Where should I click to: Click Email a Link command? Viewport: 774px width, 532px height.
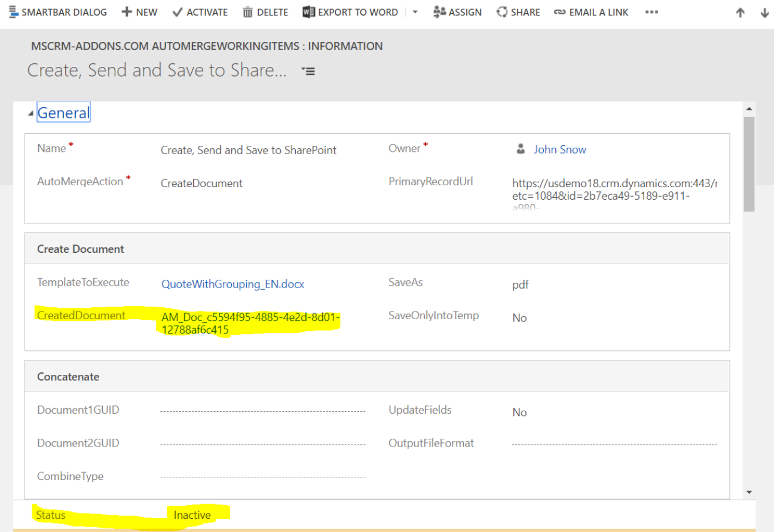tap(591, 12)
